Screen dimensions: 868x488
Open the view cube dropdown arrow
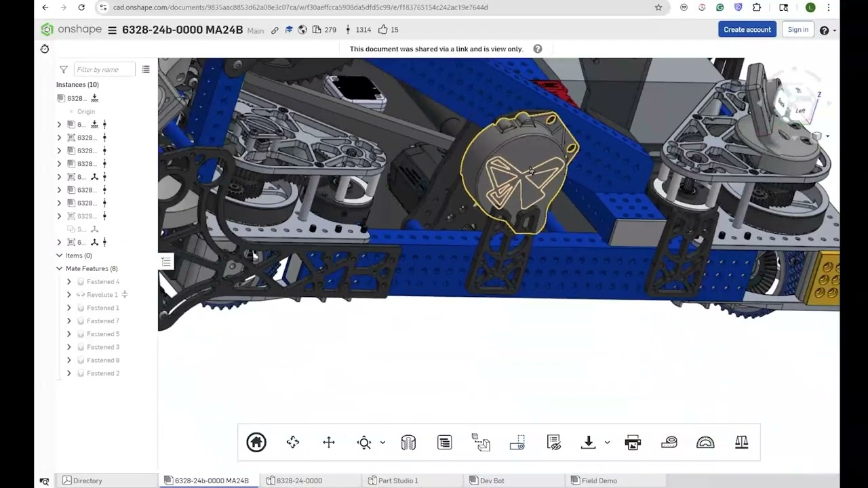pyautogui.click(x=827, y=136)
